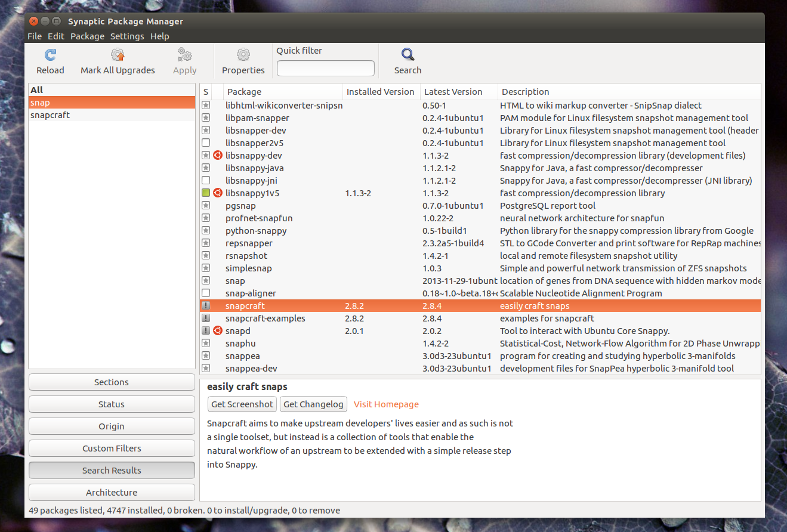787x532 pixels.
Task: Toggle status checkbox for snap-aligner
Action: 206,293
